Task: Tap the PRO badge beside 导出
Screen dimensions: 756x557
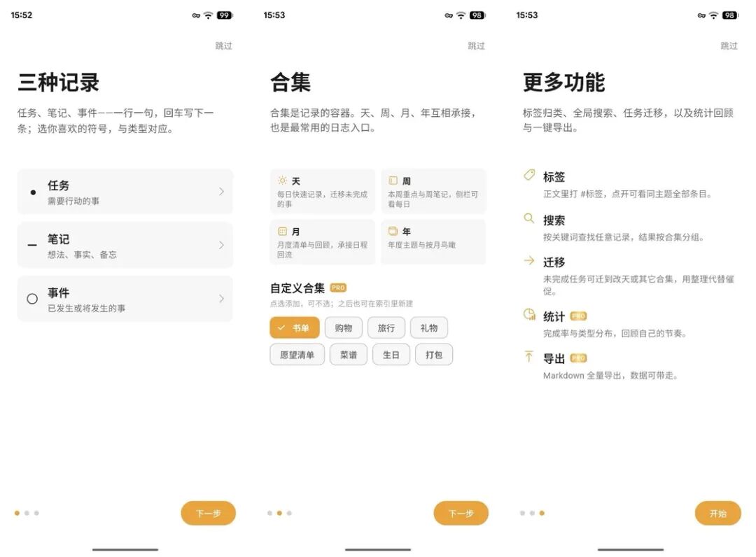Action: point(579,358)
